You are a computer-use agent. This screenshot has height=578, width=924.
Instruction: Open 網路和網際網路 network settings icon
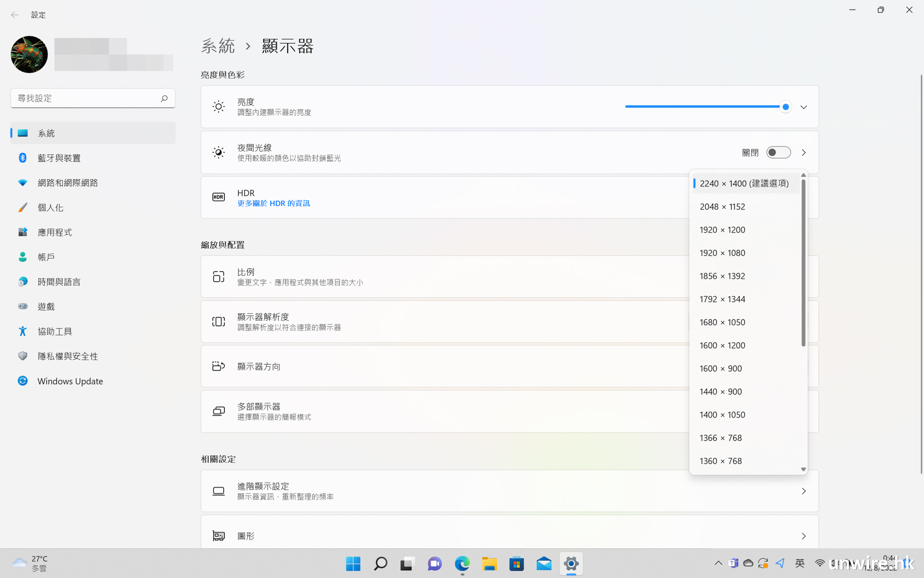tap(23, 183)
